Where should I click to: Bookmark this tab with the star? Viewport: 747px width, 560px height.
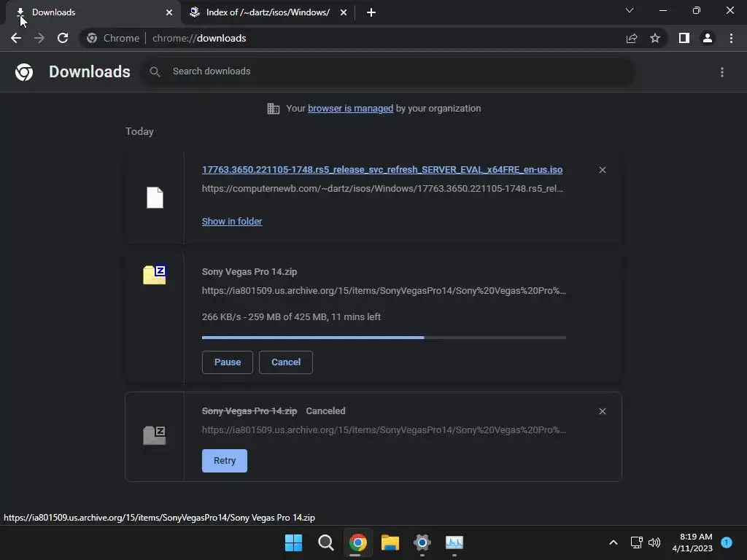pyautogui.click(x=655, y=38)
